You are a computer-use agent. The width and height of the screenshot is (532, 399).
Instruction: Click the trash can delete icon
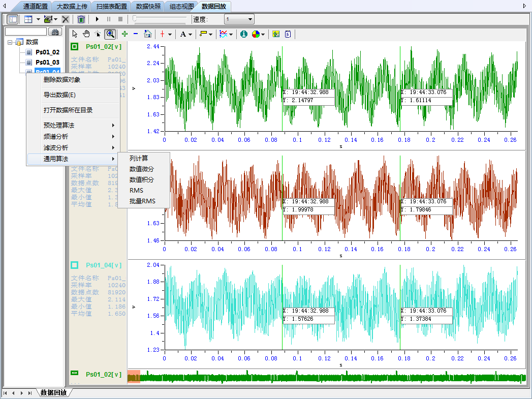[x=81, y=19]
